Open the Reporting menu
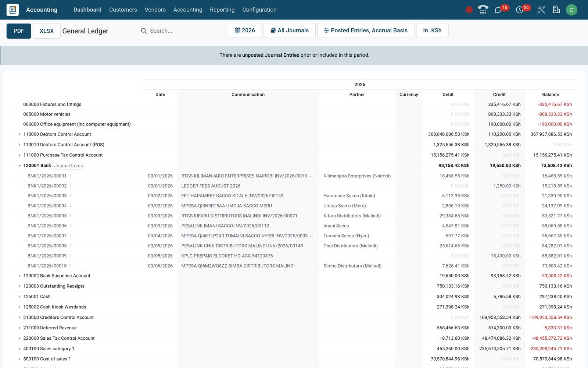This screenshot has width=588, height=368. coord(222,10)
